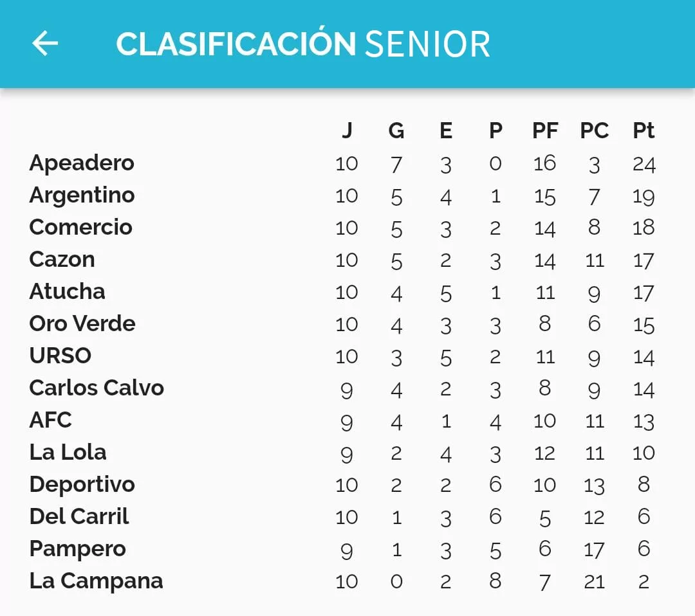
Task: Select Cazon in the standings
Action: (62, 259)
